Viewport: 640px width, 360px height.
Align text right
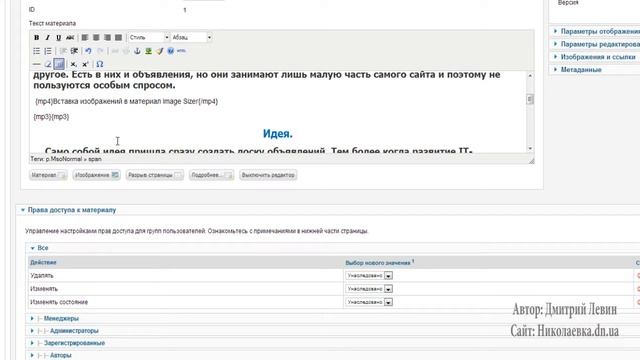click(107, 38)
